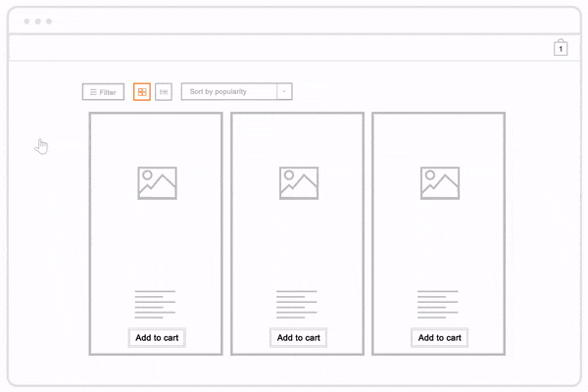This screenshot has height=392, width=588.
Task: Click the middle window control dot
Action: [38, 21]
